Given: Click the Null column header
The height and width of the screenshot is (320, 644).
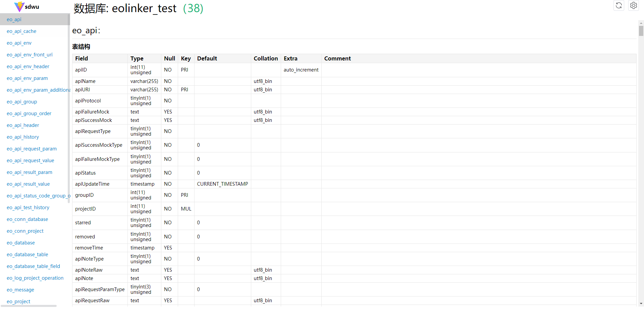Looking at the screenshot, I should [169, 58].
